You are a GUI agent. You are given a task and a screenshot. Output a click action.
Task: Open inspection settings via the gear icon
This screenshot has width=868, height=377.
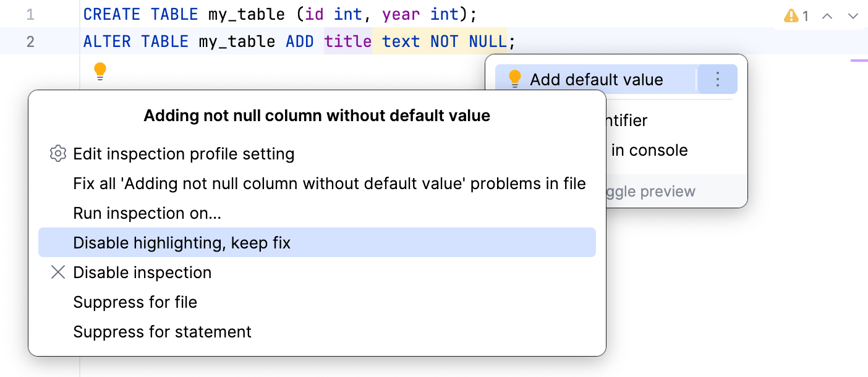57,153
